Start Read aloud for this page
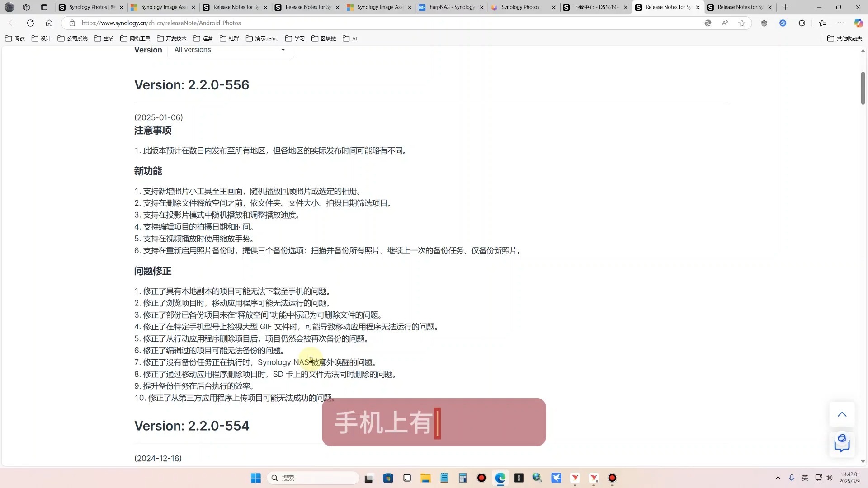Image resolution: width=868 pixels, height=488 pixels. [x=725, y=23]
